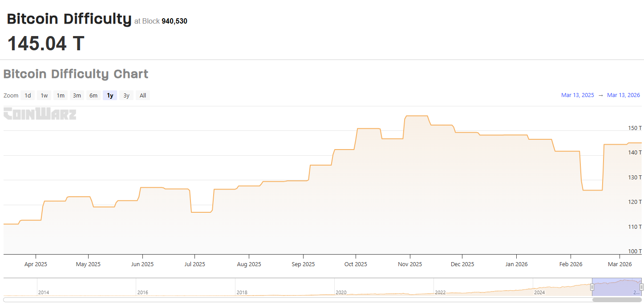Select the 1w zoom range

44,95
